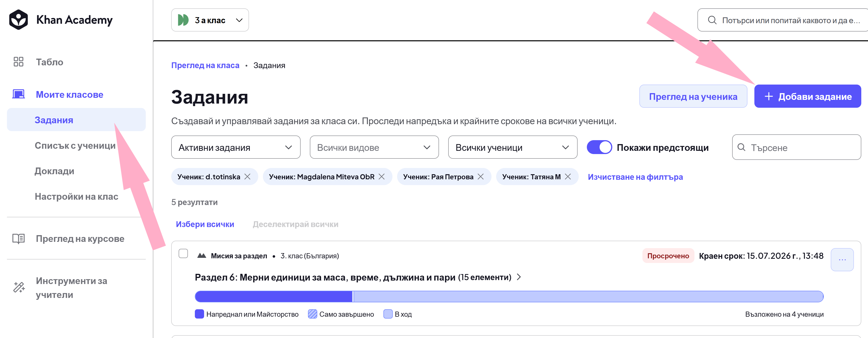This screenshot has width=868, height=338.
Task: Remove the d.totinska student filter chip
Action: click(248, 177)
